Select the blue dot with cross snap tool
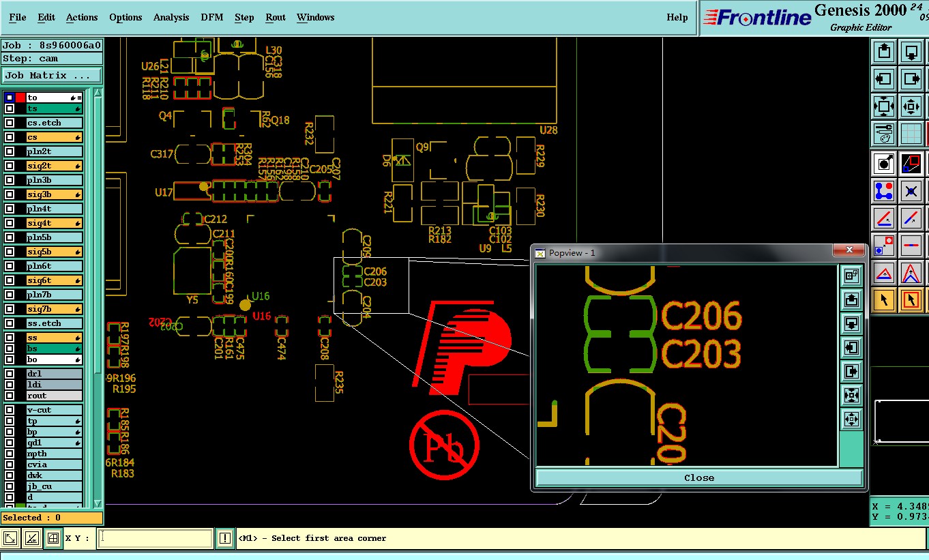929x560 pixels. [x=912, y=191]
